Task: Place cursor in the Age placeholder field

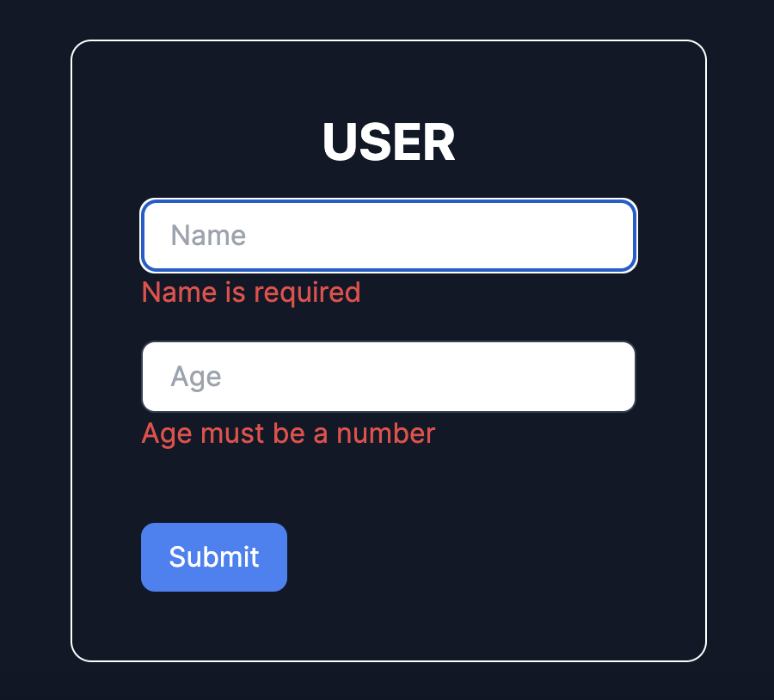Action: click(x=388, y=377)
